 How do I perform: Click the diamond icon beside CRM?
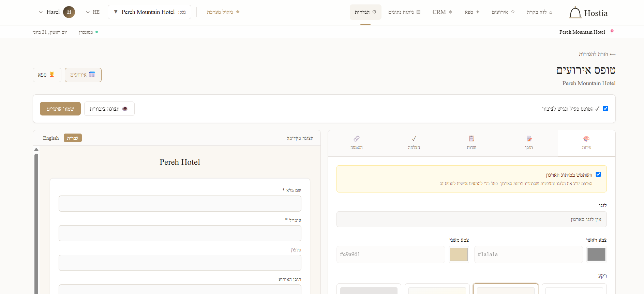coord(450,12)
